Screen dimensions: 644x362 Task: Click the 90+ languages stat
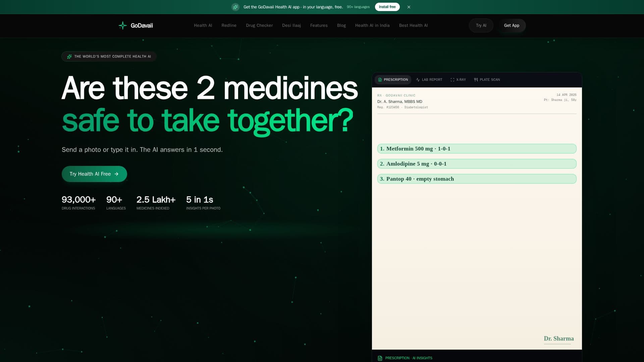tap(116, 203)
